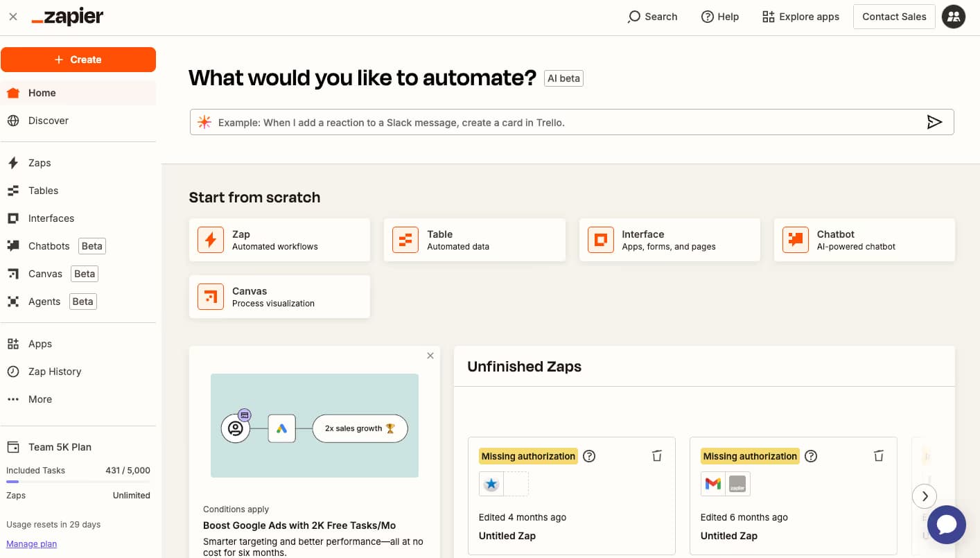The height and width of the screenshot is (558, 980).
Task: Delete the first unfinished Zap via trash icon
Action: tap(656, 455)
